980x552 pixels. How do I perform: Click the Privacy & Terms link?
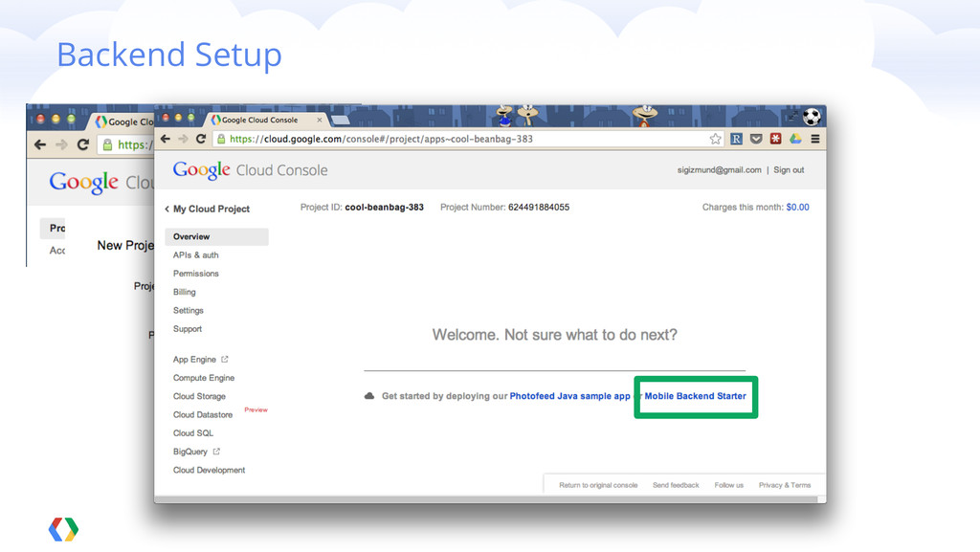[x=785, y=485]
